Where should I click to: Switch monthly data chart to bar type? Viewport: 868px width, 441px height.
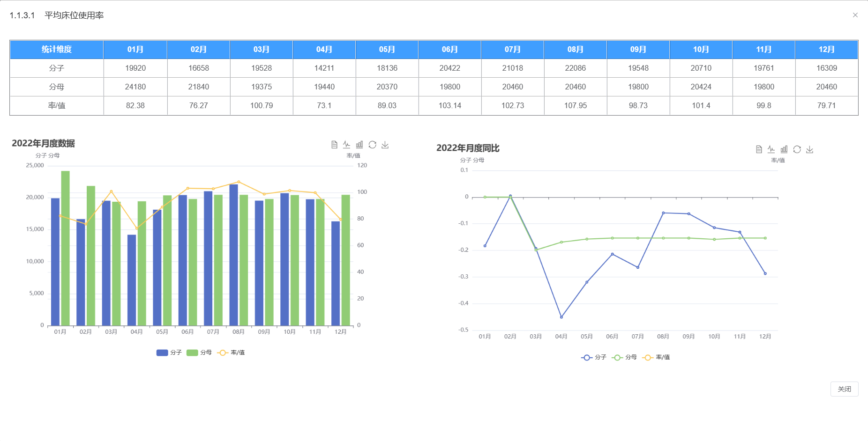(359, 145)
